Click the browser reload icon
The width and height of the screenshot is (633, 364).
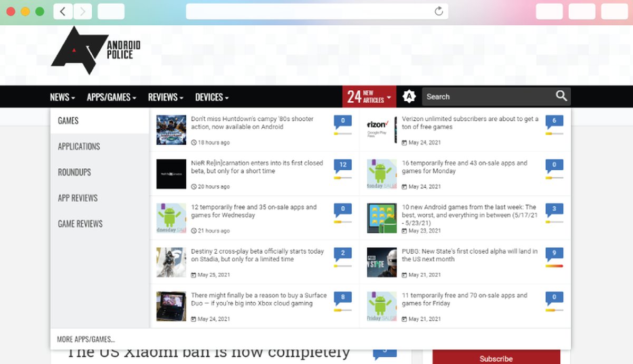pyautogui.click(x=438, y=11)
